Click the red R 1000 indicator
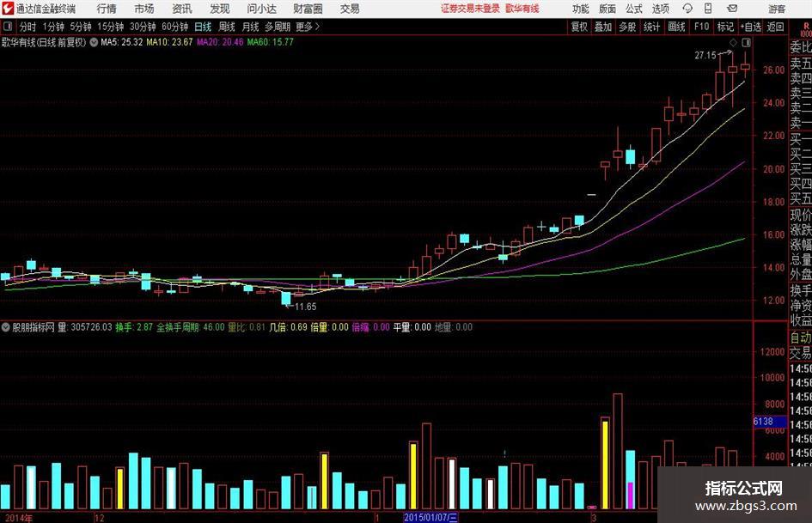Screen dimensions: 812x523 click(806, 29)
